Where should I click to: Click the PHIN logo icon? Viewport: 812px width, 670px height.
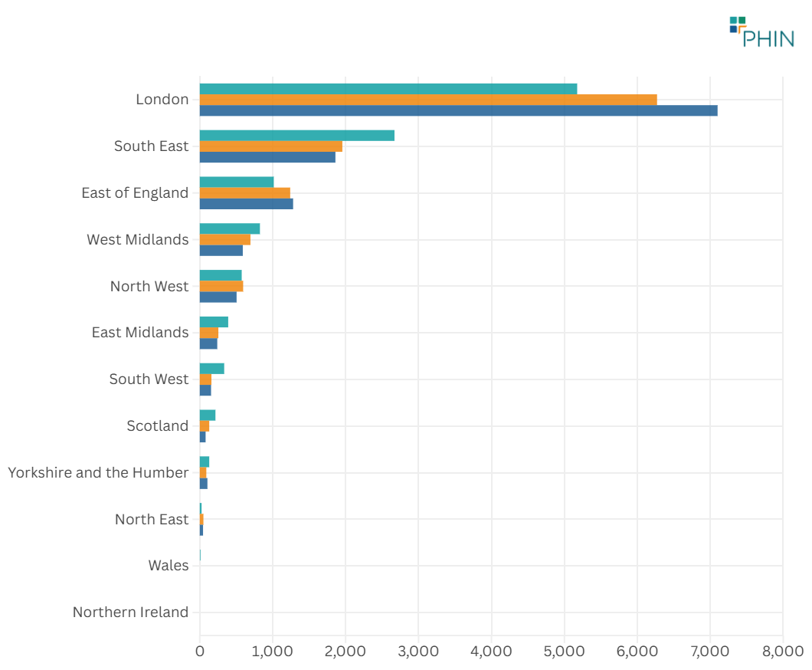[738, 23]
